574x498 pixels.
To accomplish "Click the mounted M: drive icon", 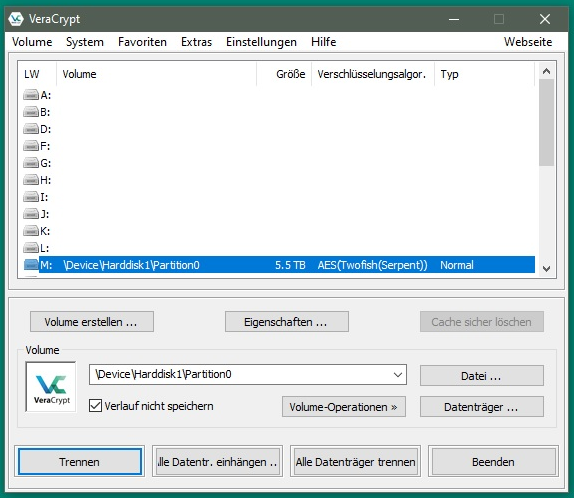I will point(31,265).
